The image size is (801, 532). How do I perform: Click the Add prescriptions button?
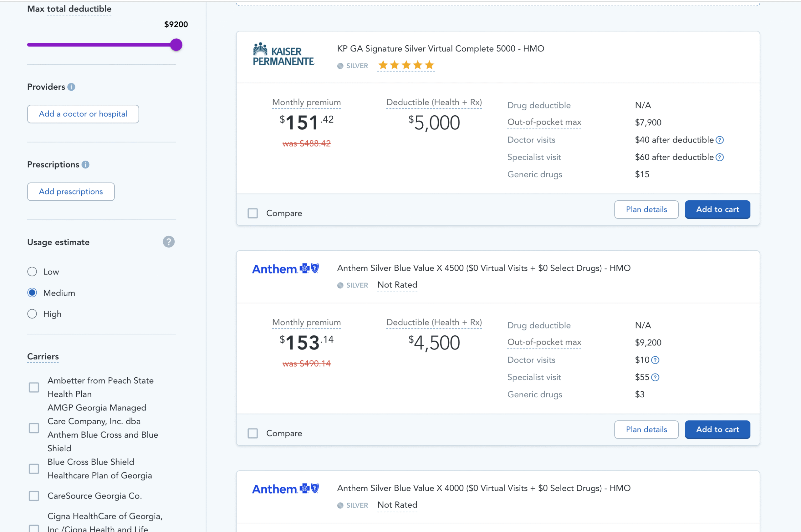(71, 192)
